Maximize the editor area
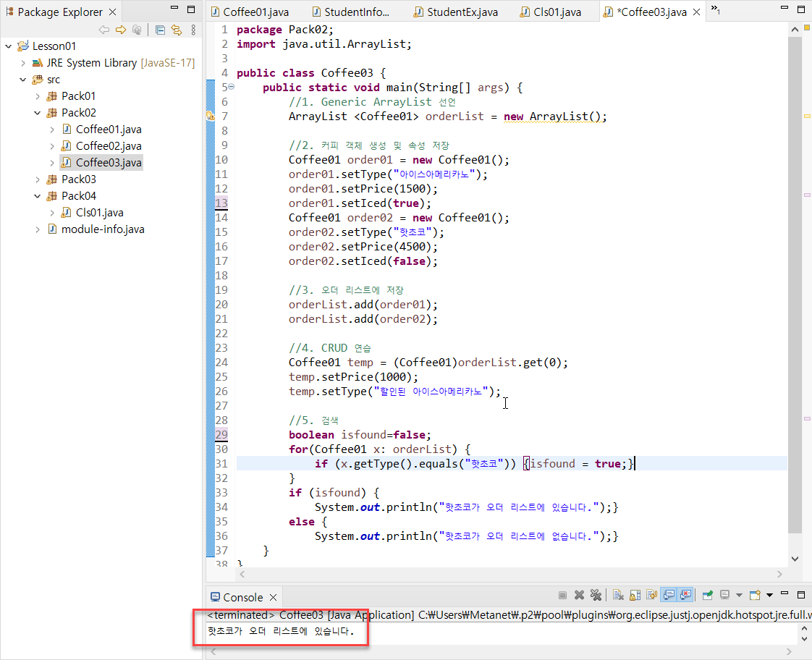The image size is (812, 660). pyautogui.click(x=801, y=9)
